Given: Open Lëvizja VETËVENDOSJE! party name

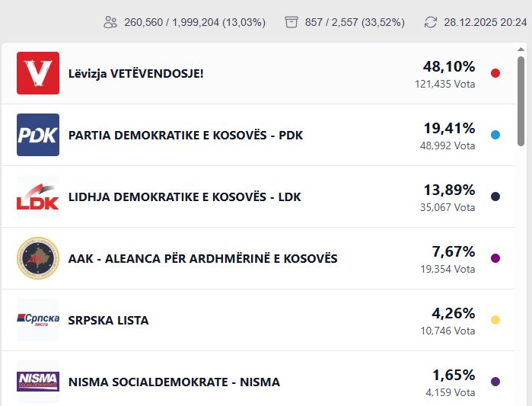Looking at the screenshot, I should pyautogui.click(x=135, y=73).
